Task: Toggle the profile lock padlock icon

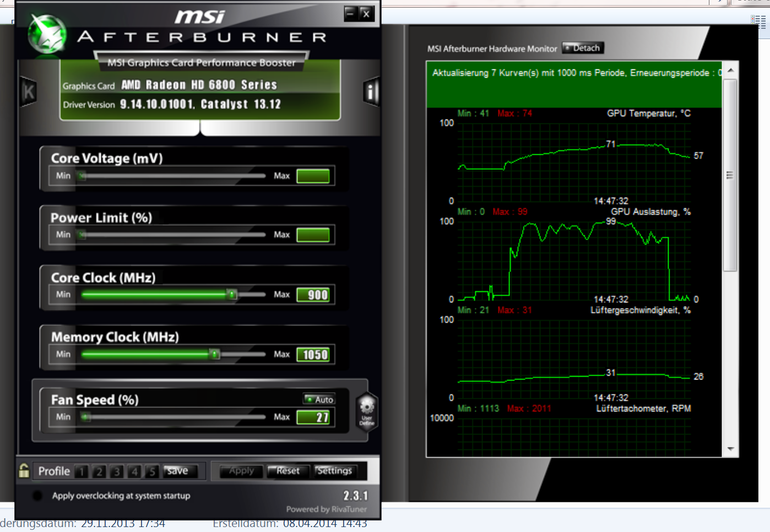Action: 24,470
